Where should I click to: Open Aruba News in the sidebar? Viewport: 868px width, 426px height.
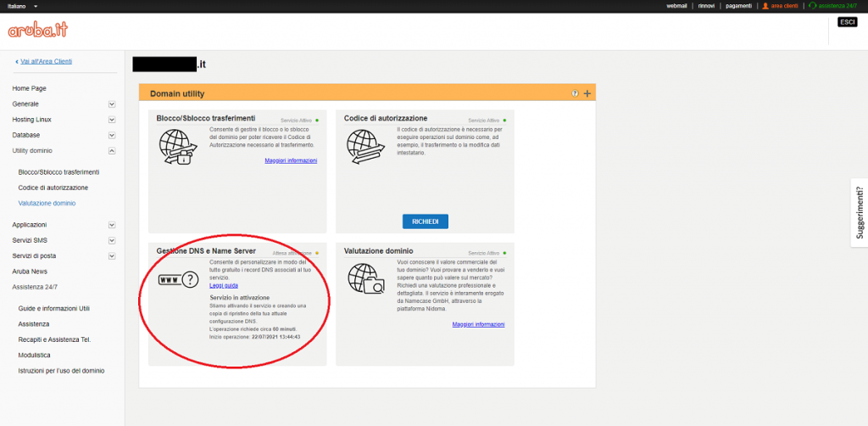point(30,272)
